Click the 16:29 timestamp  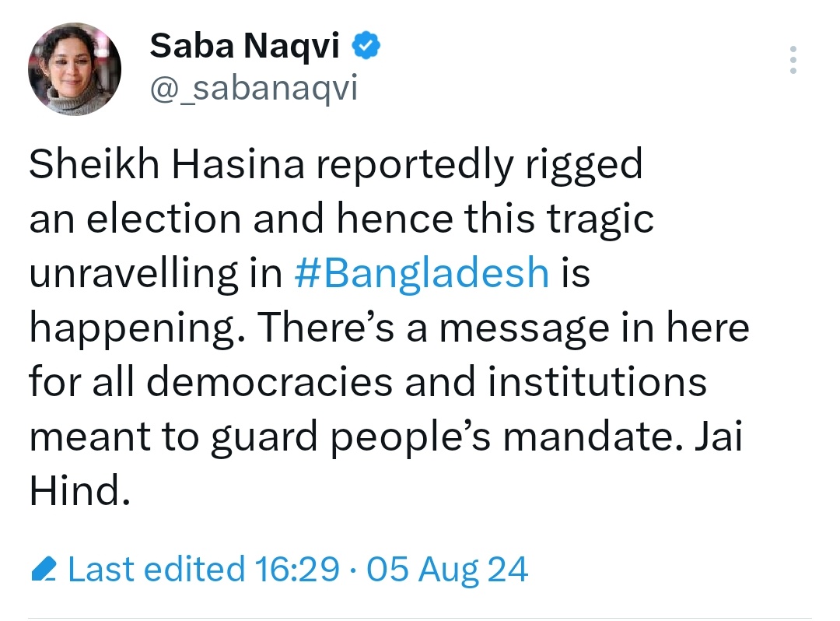click(297, 570)
